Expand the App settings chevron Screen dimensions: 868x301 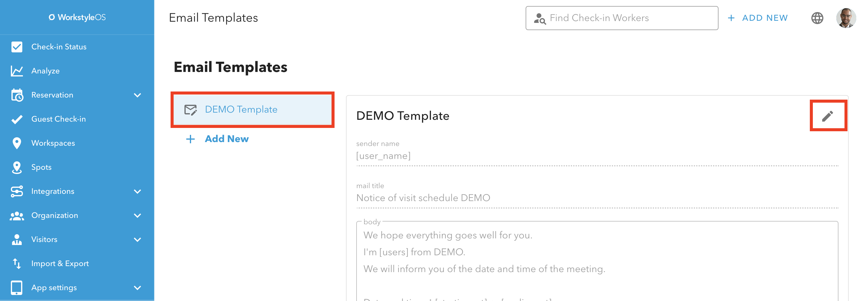tap(137, 288)
